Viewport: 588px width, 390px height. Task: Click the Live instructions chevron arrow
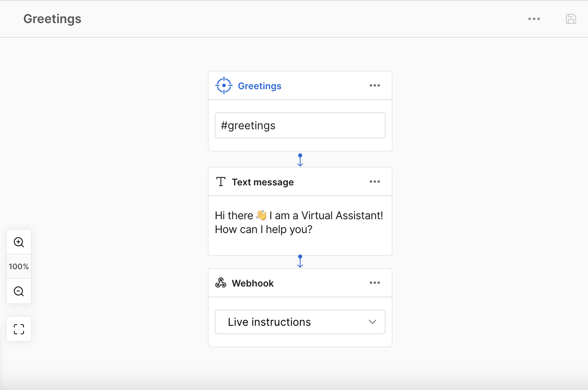pyautogui.click(x=372, y=322)
